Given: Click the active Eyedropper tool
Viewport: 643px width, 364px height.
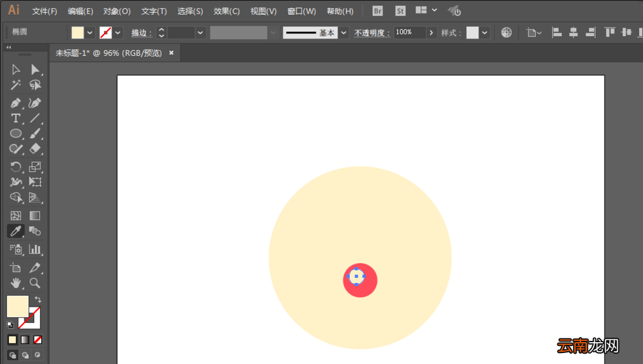Looking at the screenshot, I should [x=15, y=231].
